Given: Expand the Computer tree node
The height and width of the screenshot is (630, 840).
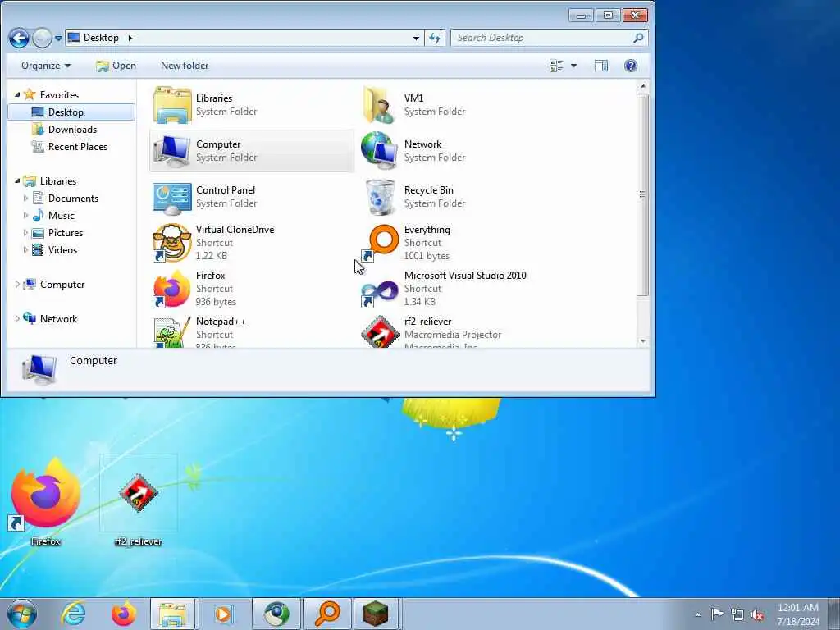Looking at the screenshot, I should click(x=17, y=285).
